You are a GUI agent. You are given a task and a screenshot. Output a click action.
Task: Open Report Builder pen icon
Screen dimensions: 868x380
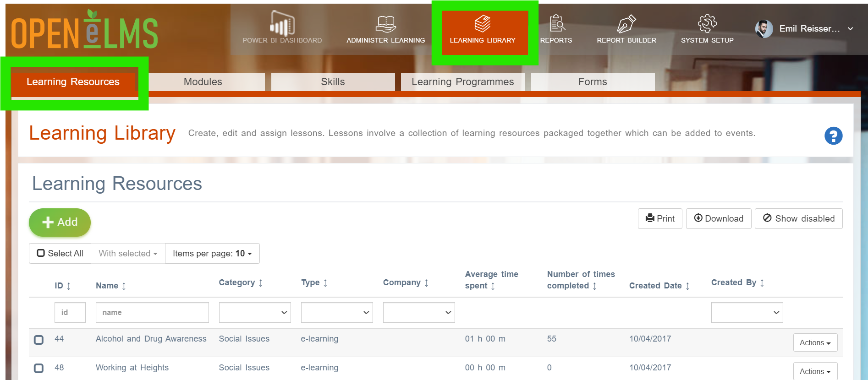coord(626,24)
